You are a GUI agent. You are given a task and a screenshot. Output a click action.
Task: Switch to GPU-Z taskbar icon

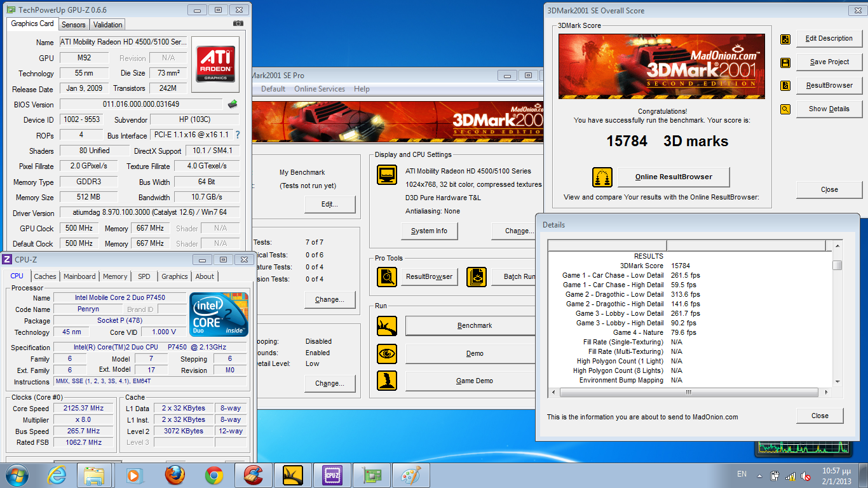coord(372,475)
